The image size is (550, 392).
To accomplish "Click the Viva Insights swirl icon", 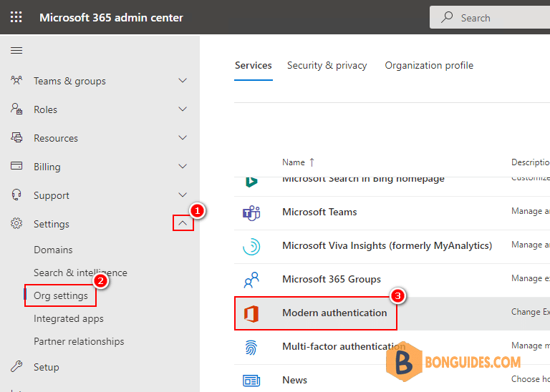I will tap(251, 247).
